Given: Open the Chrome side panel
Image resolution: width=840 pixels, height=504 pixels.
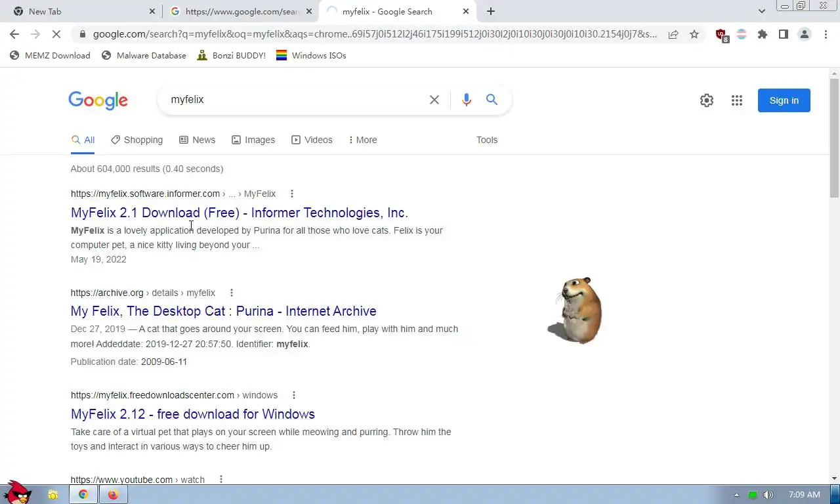Looking at the screenshot, I should [x=784, y=34].
